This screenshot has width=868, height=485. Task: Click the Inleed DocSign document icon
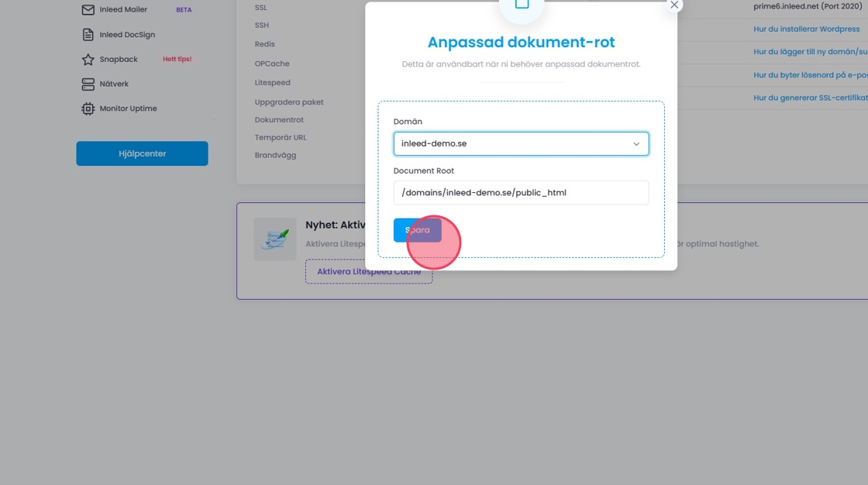click(88, 35)
